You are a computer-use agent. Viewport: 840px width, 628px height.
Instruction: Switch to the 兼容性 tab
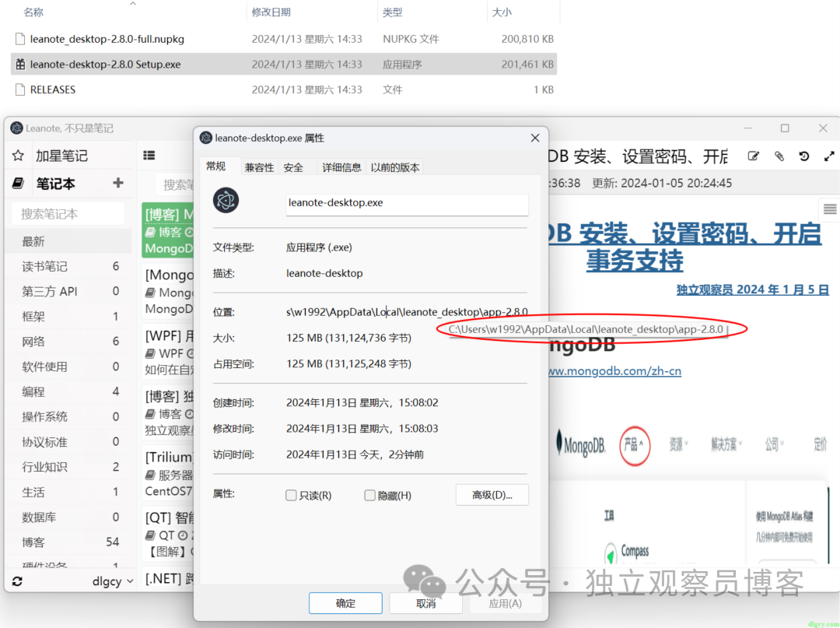[x=259, y=168]
